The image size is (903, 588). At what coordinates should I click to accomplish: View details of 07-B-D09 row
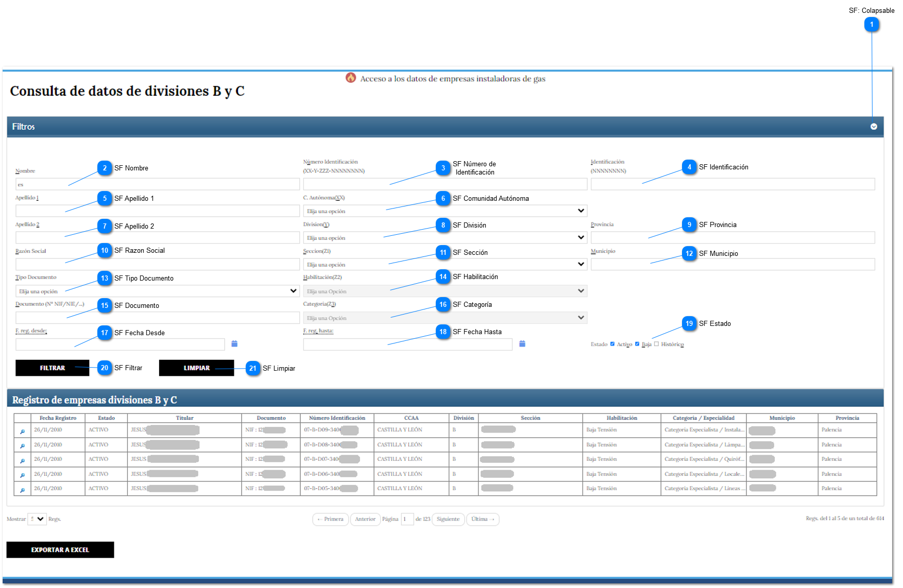tap(22, 431)
